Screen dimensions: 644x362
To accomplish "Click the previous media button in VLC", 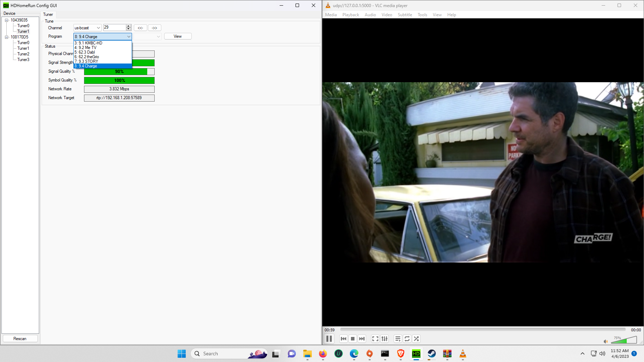I will (344, 339).
